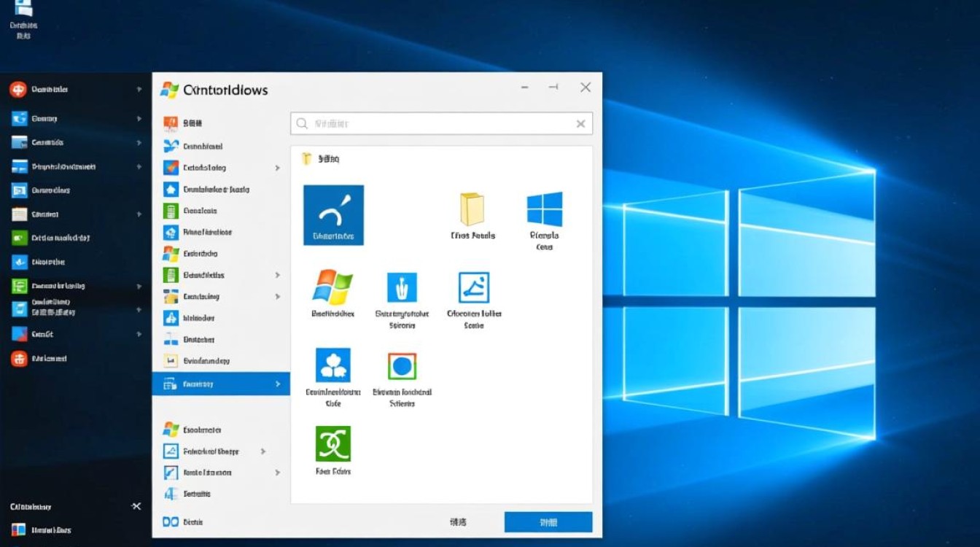The image size is (980, 547).
Task: Open the Start menu row with dark green square icon
Action: (x=76, y=238)
